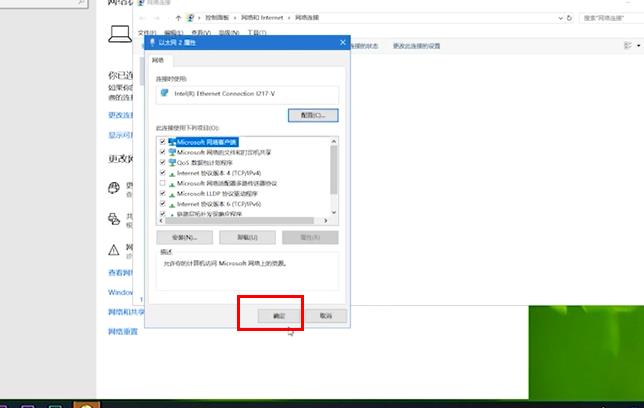
Task: Select the file and printer sharing item icon
Action: pyautogui.click(x=172, y=152)
